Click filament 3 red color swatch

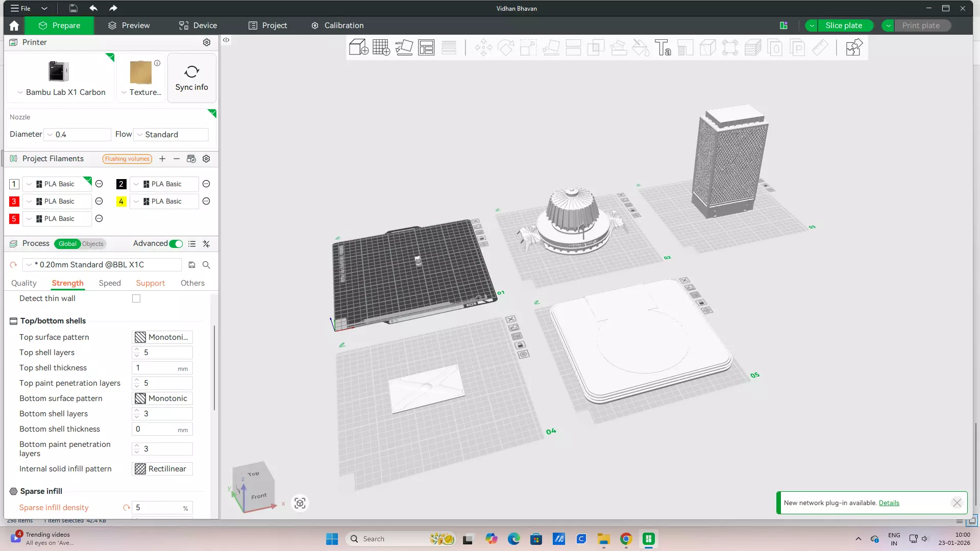tap(14, 202)
